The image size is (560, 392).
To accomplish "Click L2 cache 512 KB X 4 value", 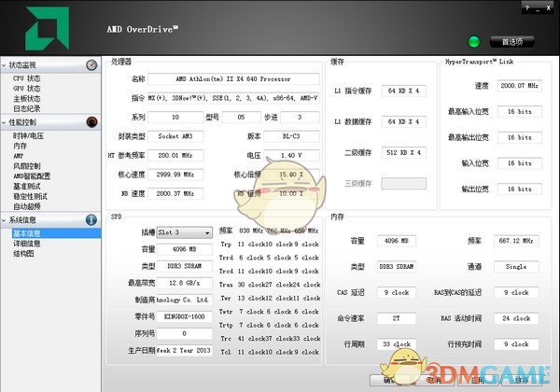I will pyautogui.click(x=403, y=153).
